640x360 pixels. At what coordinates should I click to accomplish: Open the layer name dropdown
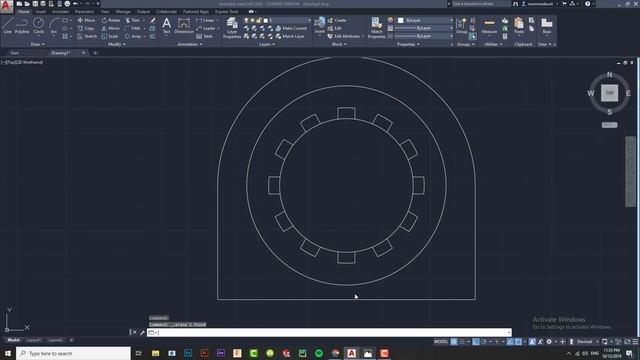[277, 20]
